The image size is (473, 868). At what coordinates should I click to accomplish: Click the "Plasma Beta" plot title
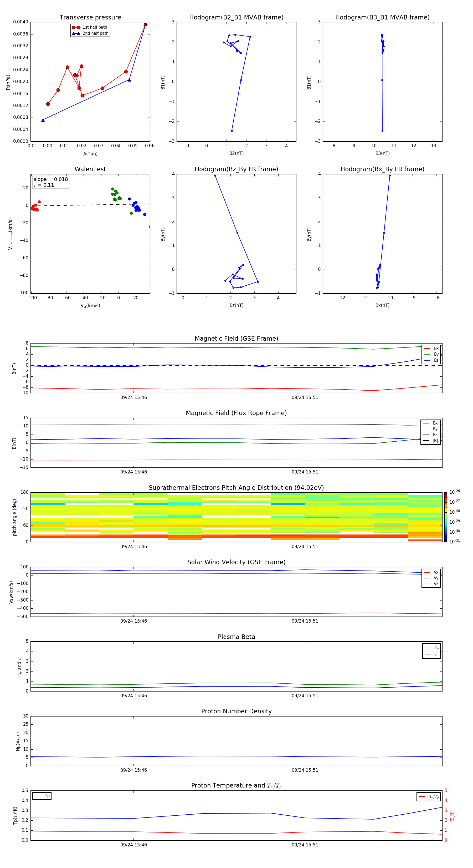tap(236, 637)
